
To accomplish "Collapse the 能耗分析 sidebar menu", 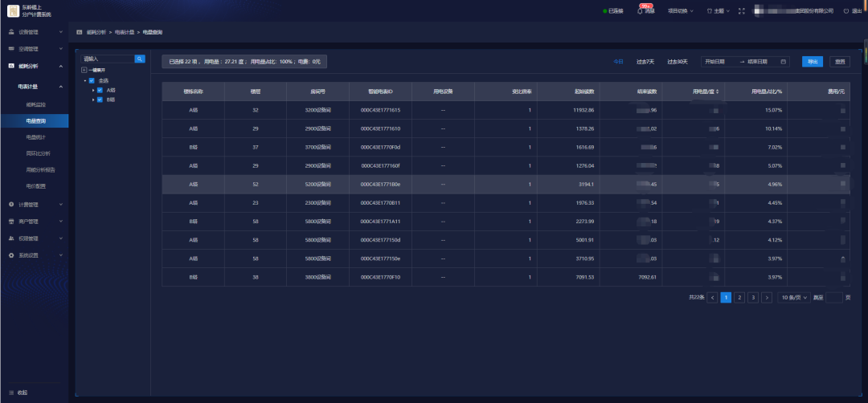I will (x=61, y=66).
